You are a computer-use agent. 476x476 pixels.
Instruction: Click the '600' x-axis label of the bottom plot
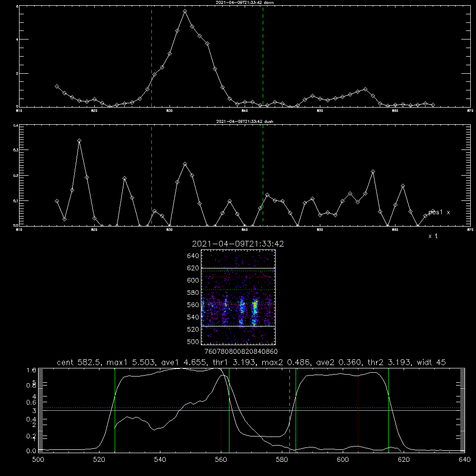343,460
